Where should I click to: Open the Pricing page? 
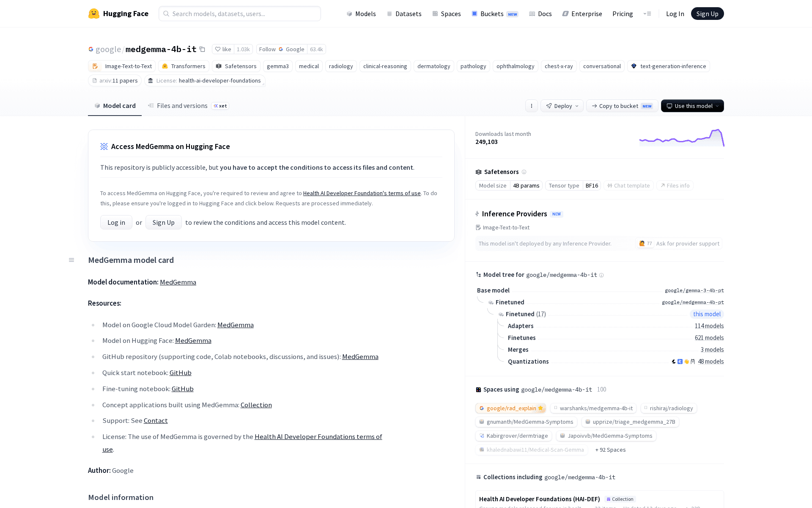click(x=623, y=14)
